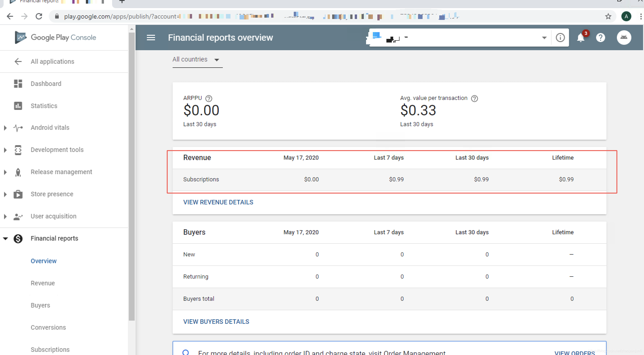Click the app info circle icon

coord(560,38)
